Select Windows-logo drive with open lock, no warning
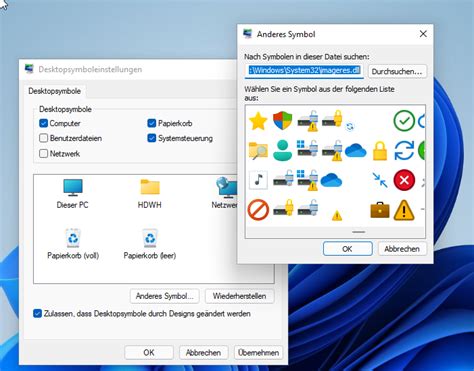This screenshot has width=474, height=371. click(x=307, y=148)
